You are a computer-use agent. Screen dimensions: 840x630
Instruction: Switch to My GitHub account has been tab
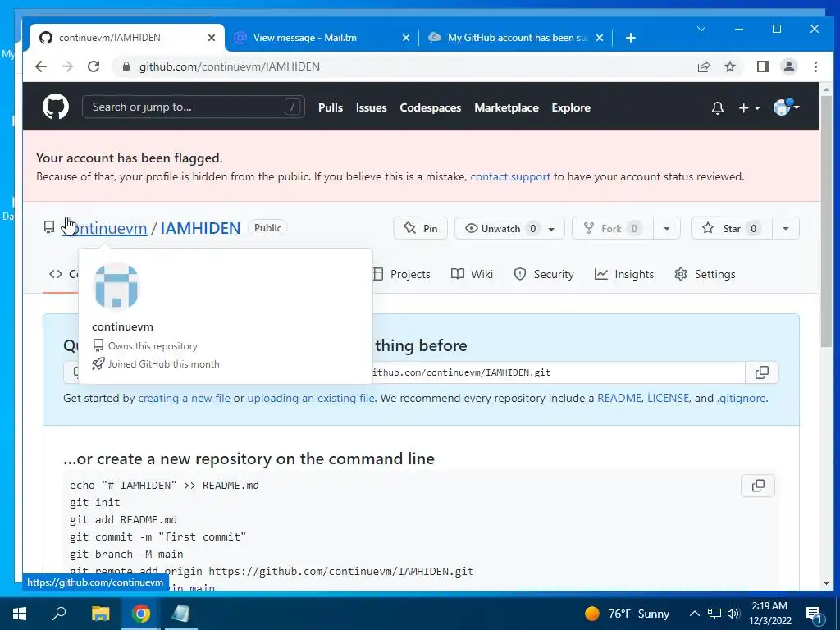point(515,38)
